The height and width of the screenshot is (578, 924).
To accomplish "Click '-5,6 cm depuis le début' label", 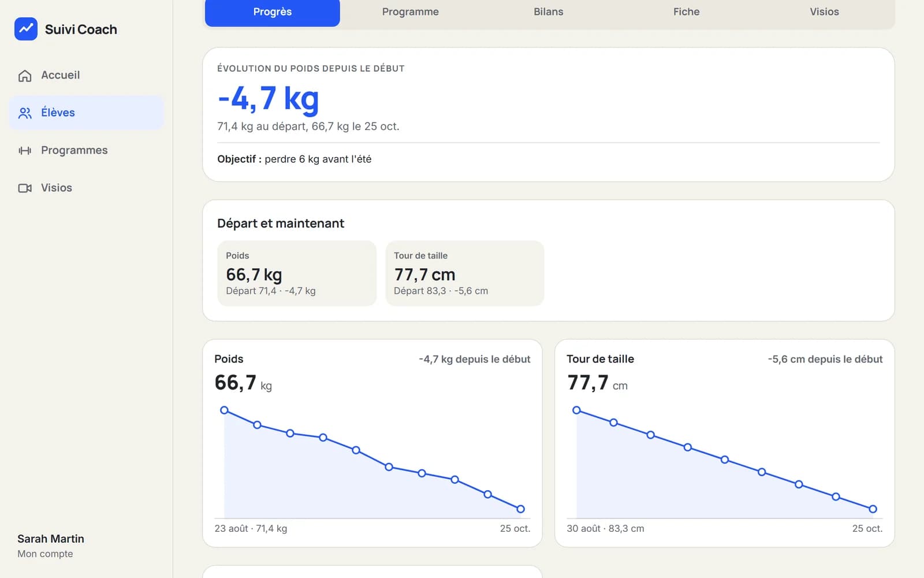I will 825,359.
